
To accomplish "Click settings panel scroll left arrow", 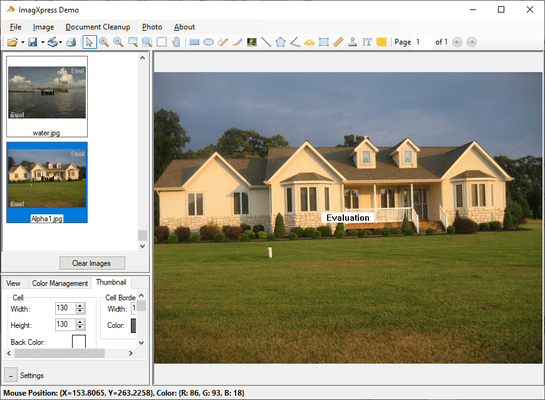I will coord(9,353).
